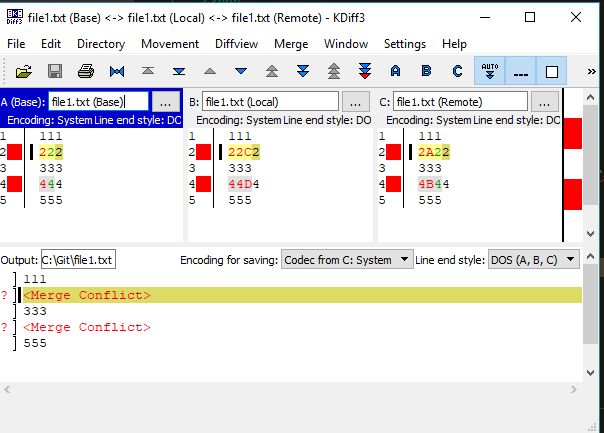Select lines from A toolbar button
The image size is (604, 433).
click(396, 71)
